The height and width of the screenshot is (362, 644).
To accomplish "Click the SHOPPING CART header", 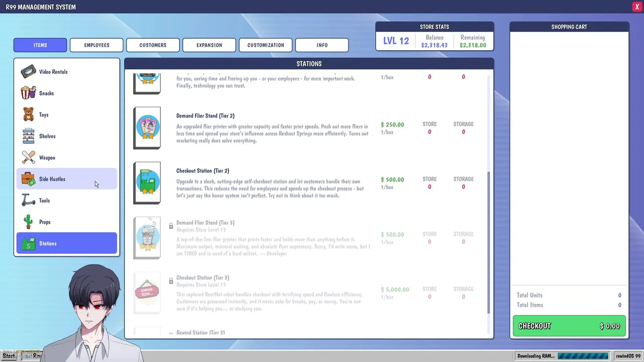I will coord(569,27).
